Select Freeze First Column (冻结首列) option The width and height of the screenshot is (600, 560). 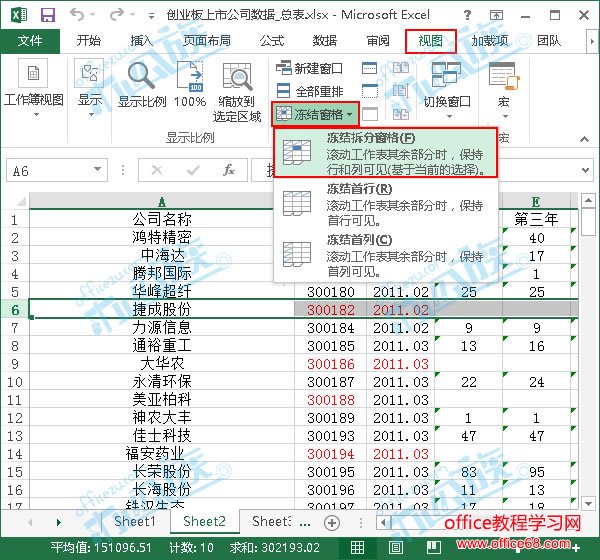[x=385, y=255]
